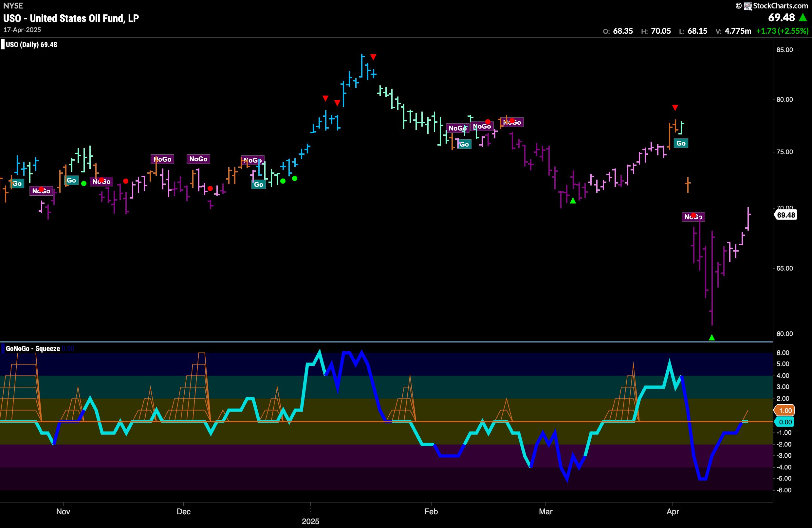Click the Nov label on the time axis
Image resolution: width=812 pixels, height=528 pixels.
63,512
